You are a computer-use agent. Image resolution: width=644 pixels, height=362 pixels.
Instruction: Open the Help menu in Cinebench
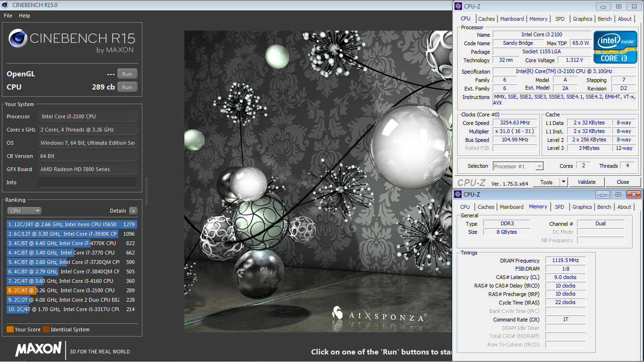click(25, 16)
